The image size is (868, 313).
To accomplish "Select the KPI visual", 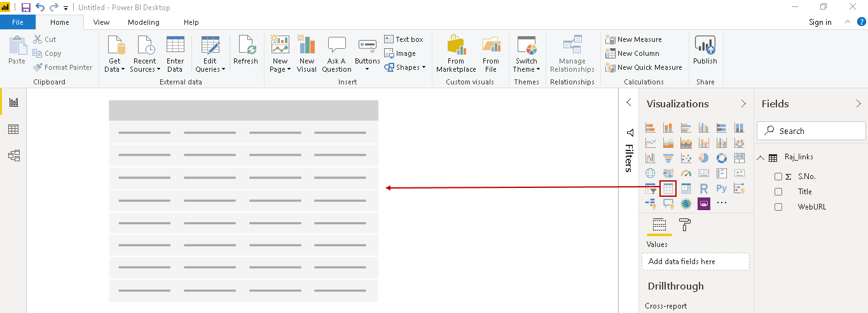I will coord(740,173).
